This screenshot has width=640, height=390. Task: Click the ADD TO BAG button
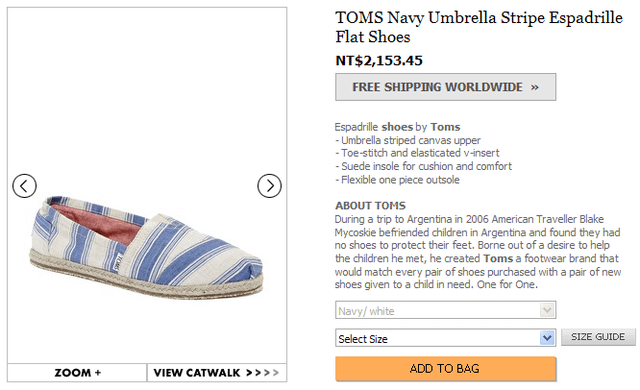click(445, 369)
